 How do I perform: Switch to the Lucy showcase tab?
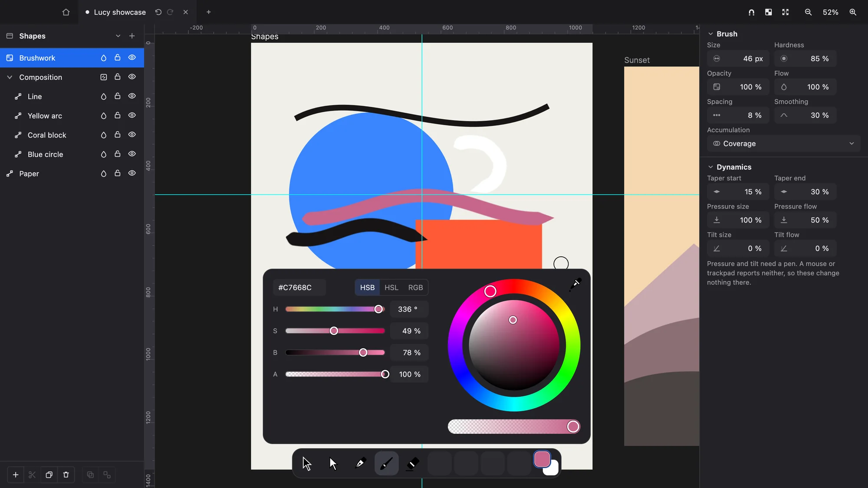120,12
